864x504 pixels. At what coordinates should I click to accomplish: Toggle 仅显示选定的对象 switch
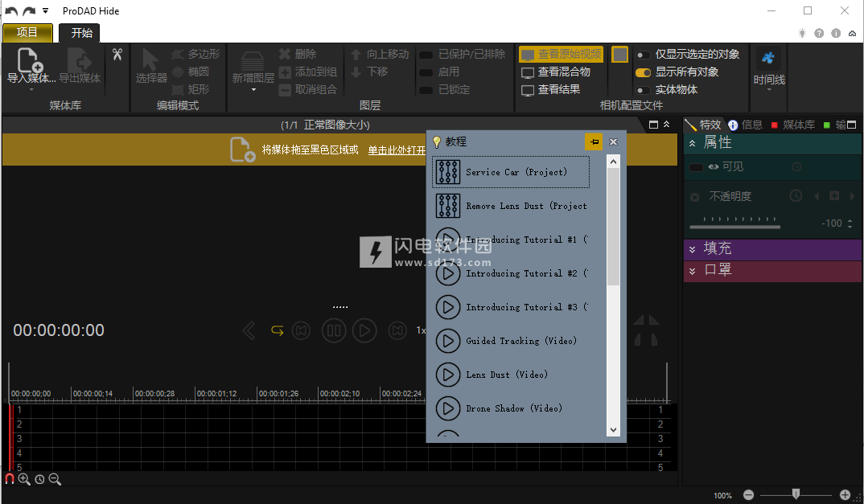643,55
